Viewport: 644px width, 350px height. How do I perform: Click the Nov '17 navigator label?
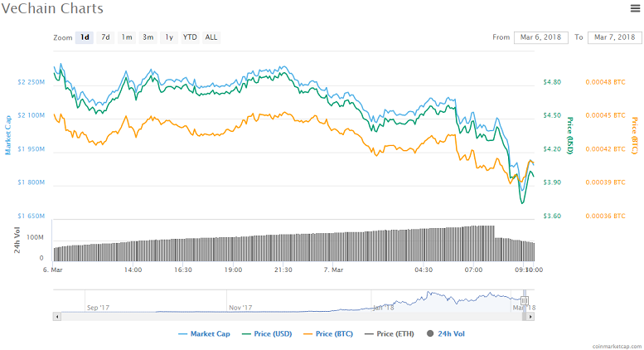coord(240,308)
